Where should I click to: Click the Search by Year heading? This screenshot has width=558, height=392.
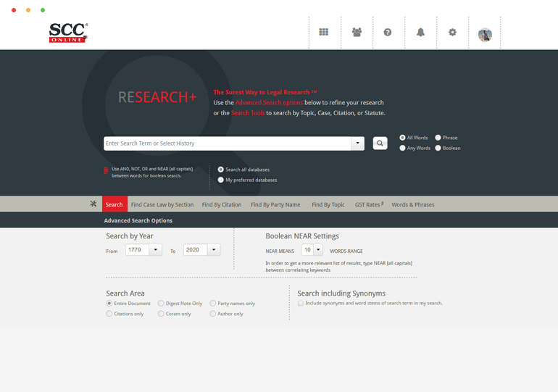130,235
